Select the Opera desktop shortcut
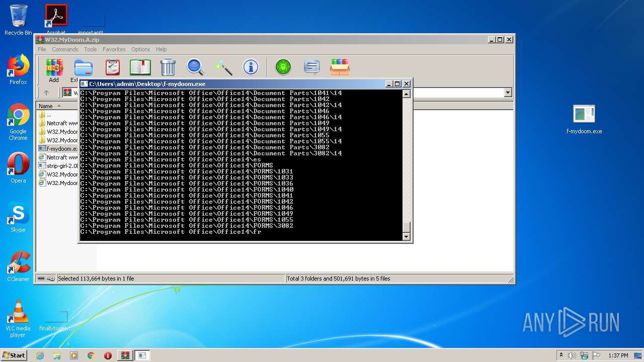The height and width of the screenshot is (362, 644). 18,168
